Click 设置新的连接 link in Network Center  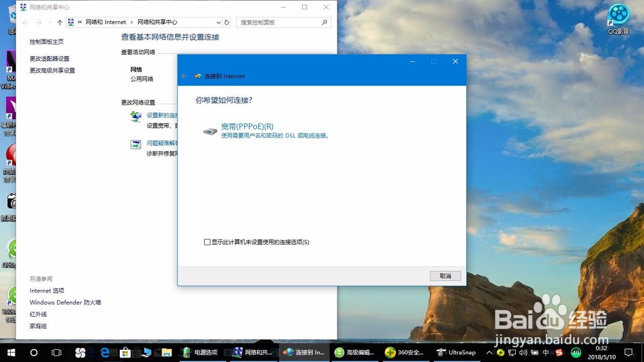click(x=162, y=115)
